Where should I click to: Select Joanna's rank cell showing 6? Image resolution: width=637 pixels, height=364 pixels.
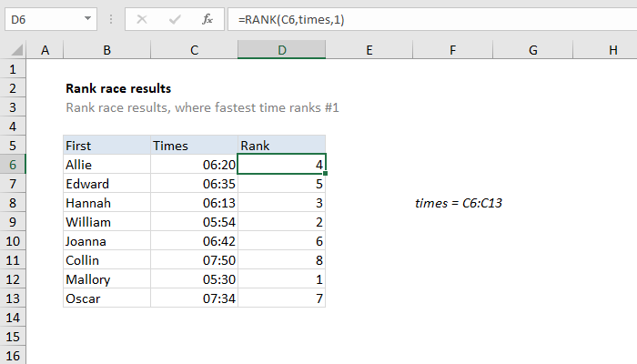(281, 241)
